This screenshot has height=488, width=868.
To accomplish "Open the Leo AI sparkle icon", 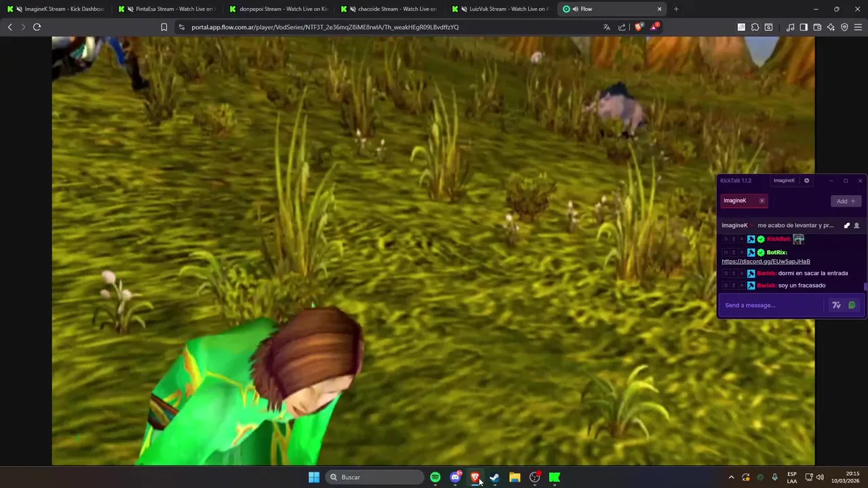I will (x=831, y=27).
